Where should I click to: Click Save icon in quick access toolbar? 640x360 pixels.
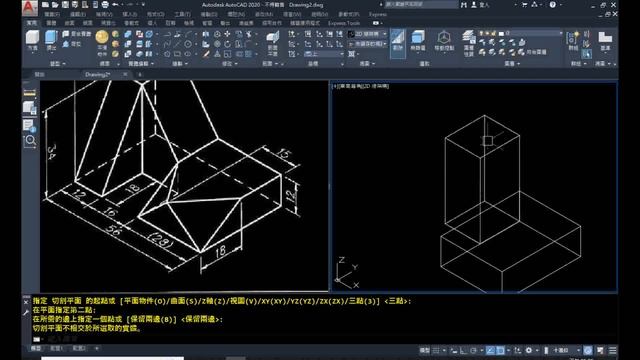click(65, 5)
